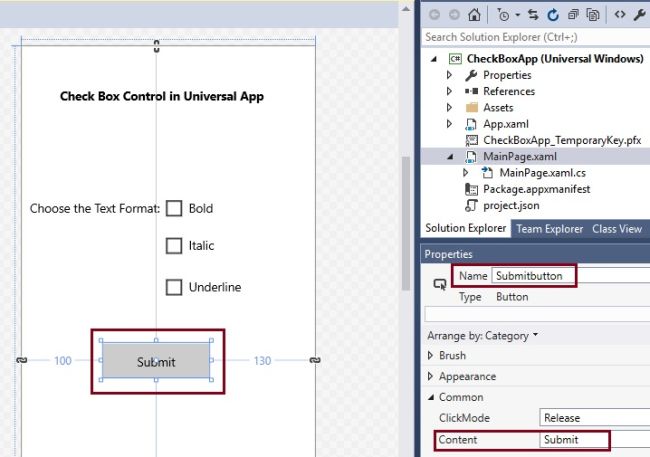Click the Assets folder icon

(x=471, y=107)
